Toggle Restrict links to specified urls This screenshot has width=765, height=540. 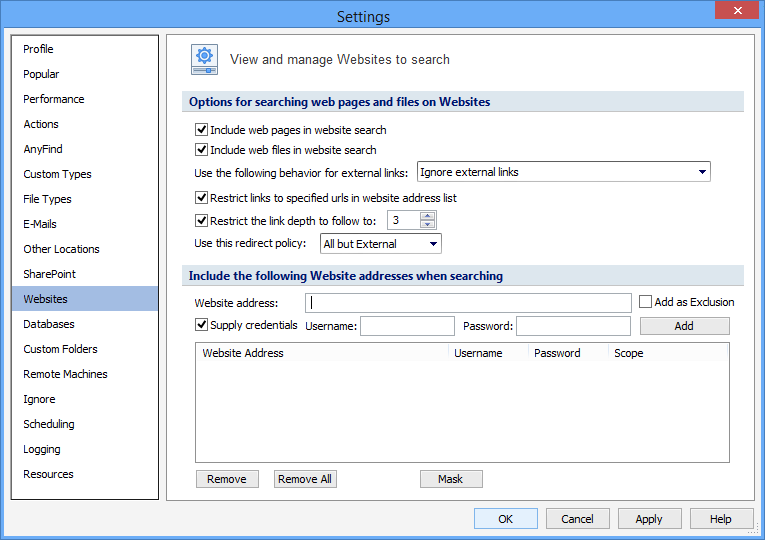202,198
